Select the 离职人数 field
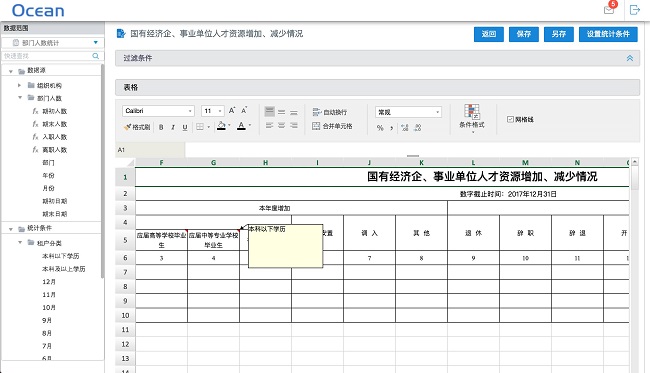The width and height of the screenshot is (650, 373). click(x=54, y=150)
